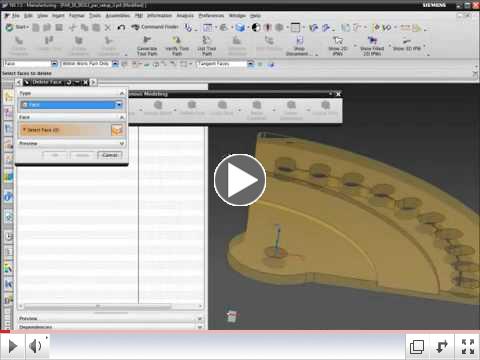Click the tool axis vector on the part
Image resolution: width=480 pixels, height=360 pixels.
(277, 240)
